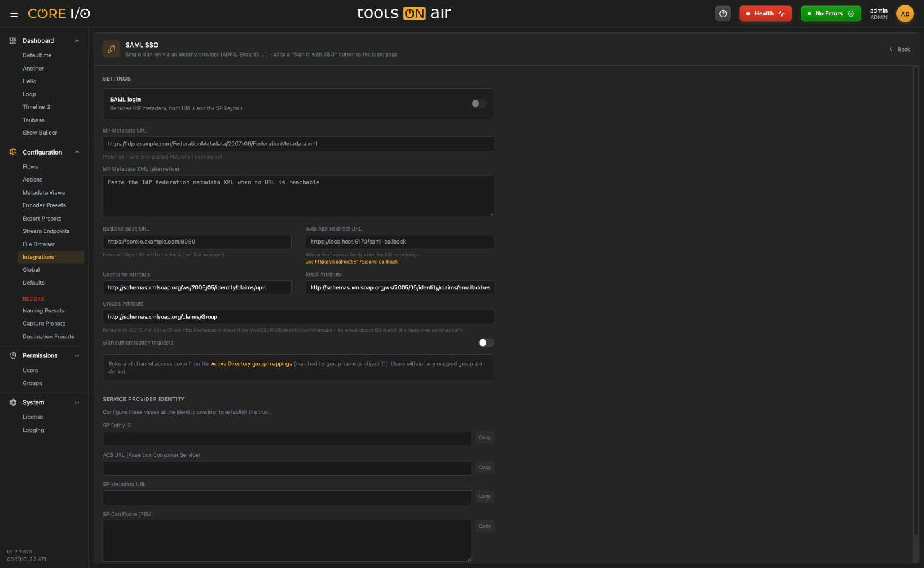
Task: Follow the Active Directory group mappings link
Action: (x=251, y=364)
